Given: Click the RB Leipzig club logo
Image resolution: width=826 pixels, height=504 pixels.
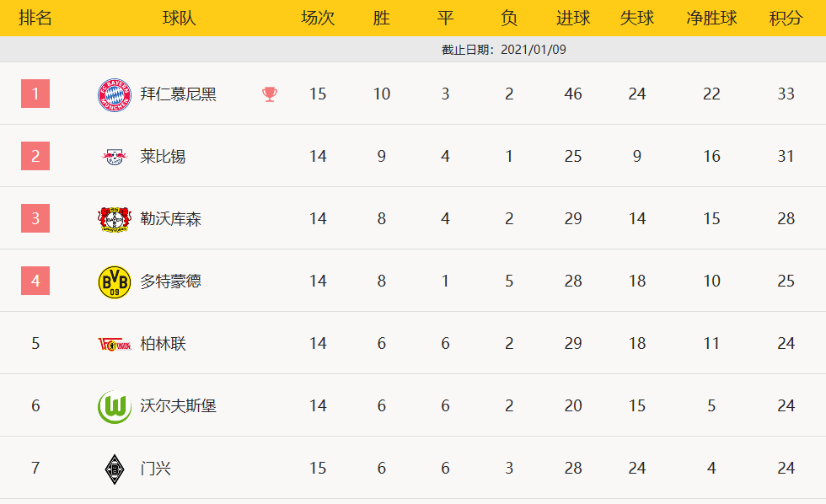Looking at the screenshot, I should (114, 156).
